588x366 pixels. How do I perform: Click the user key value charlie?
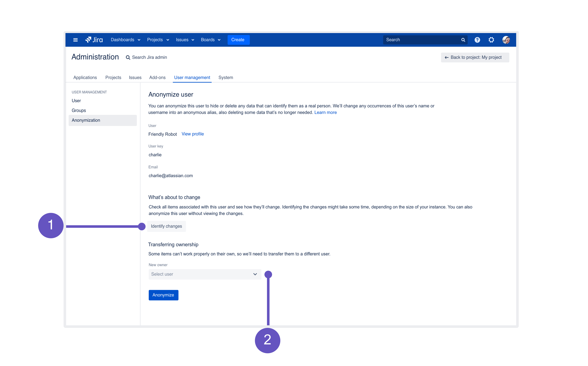[x=155, y=155]
